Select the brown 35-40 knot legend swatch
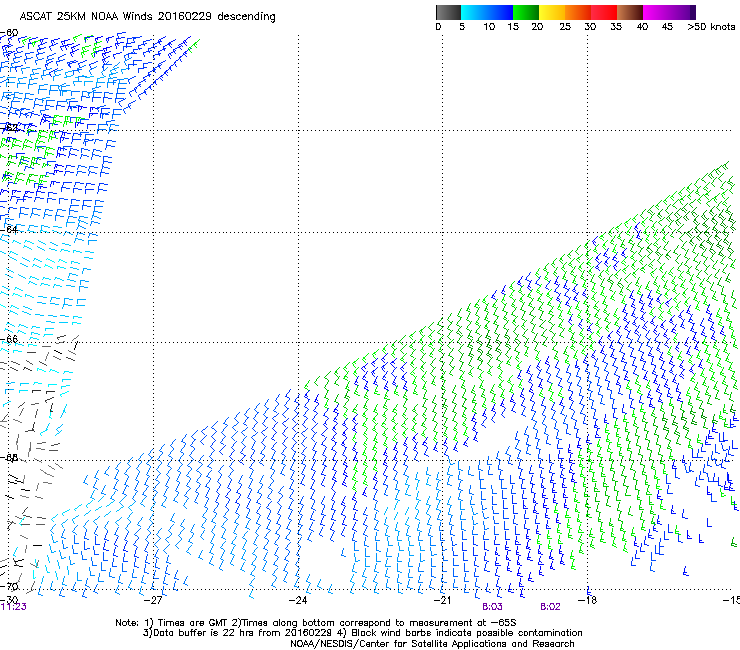Viewport: 740px width, 650px height. point(630,12)
